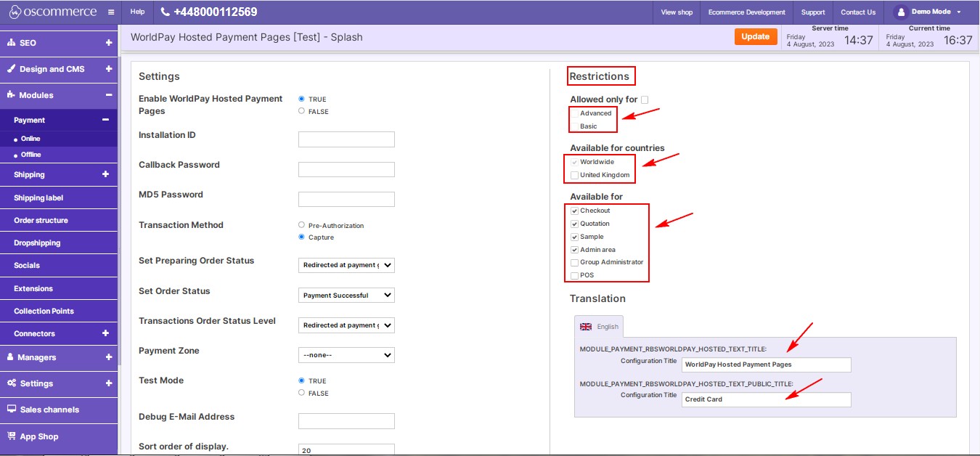
Task: Open the Offline payment modules
Action: [31, 155]
